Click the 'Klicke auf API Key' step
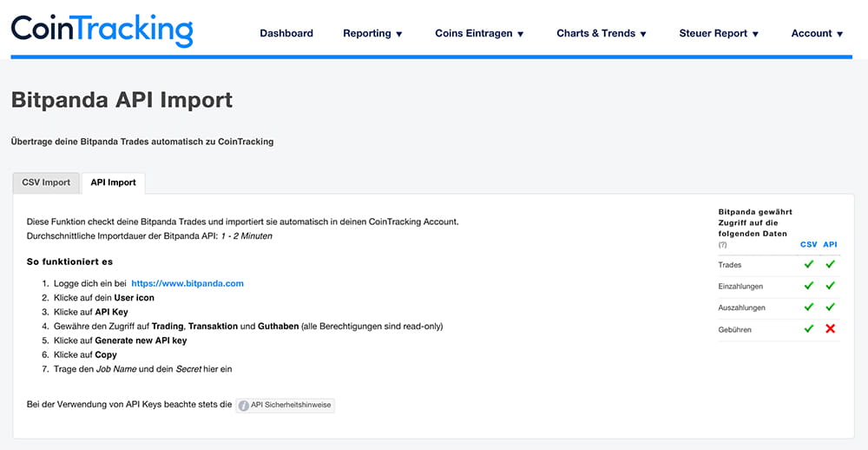Screen dimensions: 868x450 91,312
